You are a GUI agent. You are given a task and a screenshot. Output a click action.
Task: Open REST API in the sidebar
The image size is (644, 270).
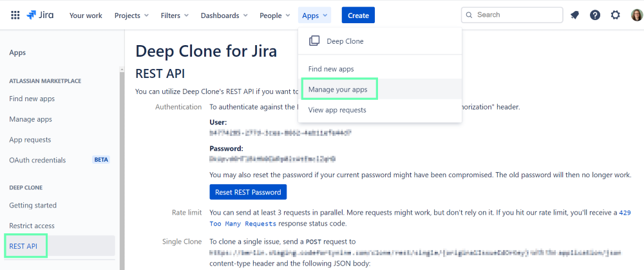[23, 246]
